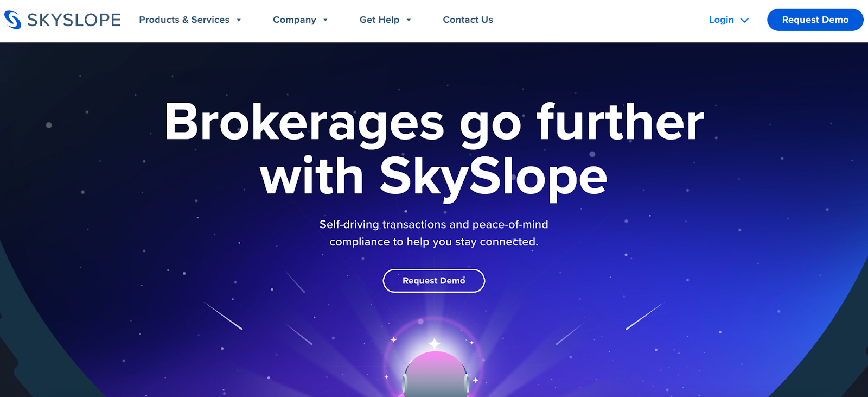868x397 pixels.
Task: Open the Company menu
Action: pyautogui.click(x=294, y=20)
